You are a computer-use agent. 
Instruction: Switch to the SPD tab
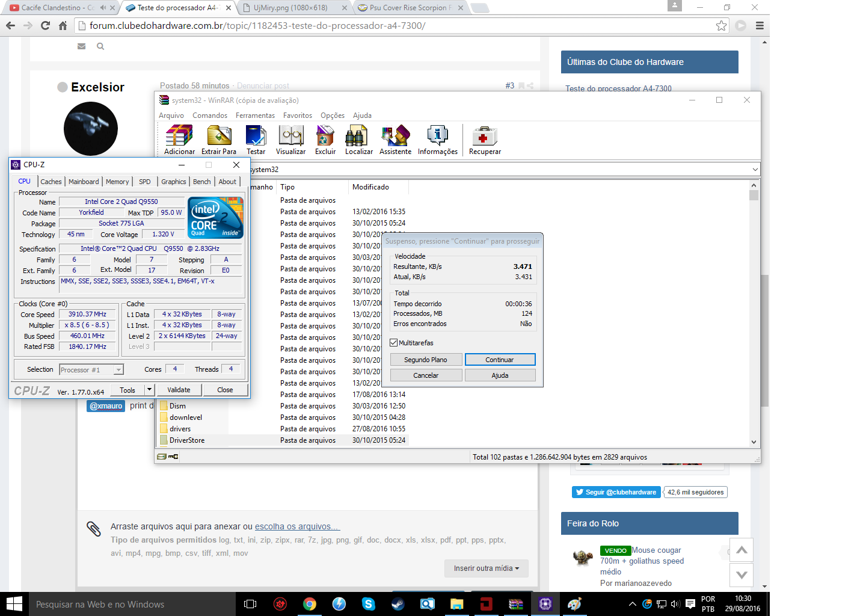pyautogui.click(x=145, y=182)
